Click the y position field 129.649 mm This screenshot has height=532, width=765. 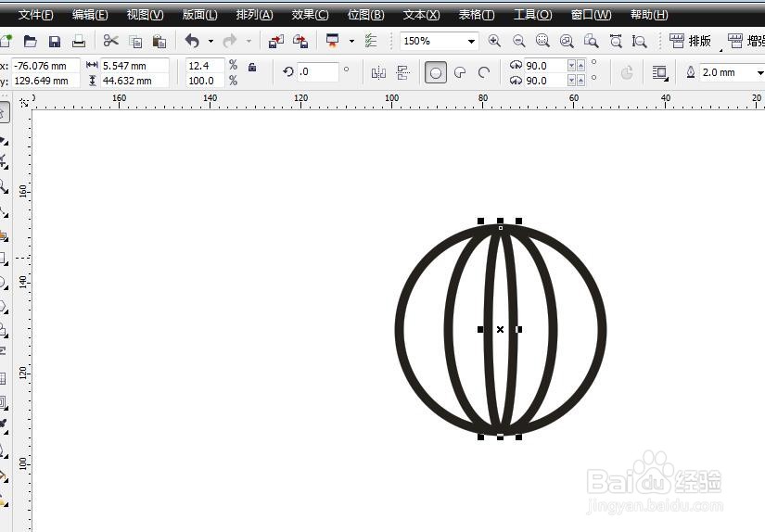tap(45, 81)
